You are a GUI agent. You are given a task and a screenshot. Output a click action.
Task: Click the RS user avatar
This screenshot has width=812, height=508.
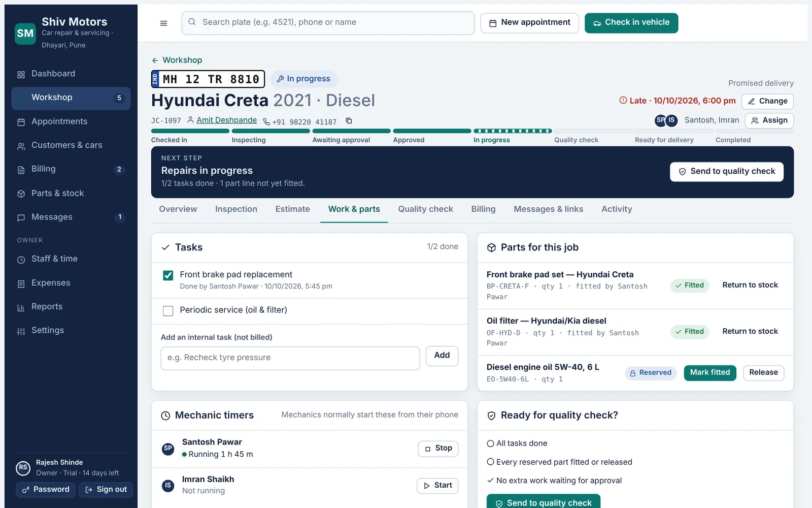click(23, 467)
